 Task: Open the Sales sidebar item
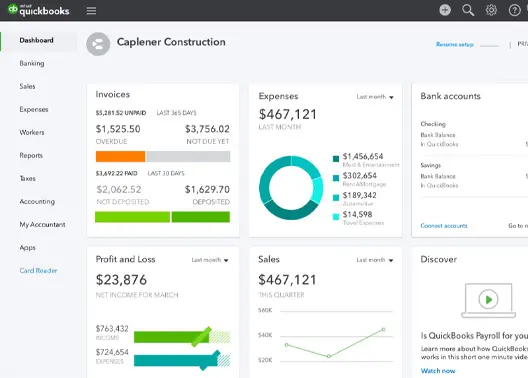[27, 87]
